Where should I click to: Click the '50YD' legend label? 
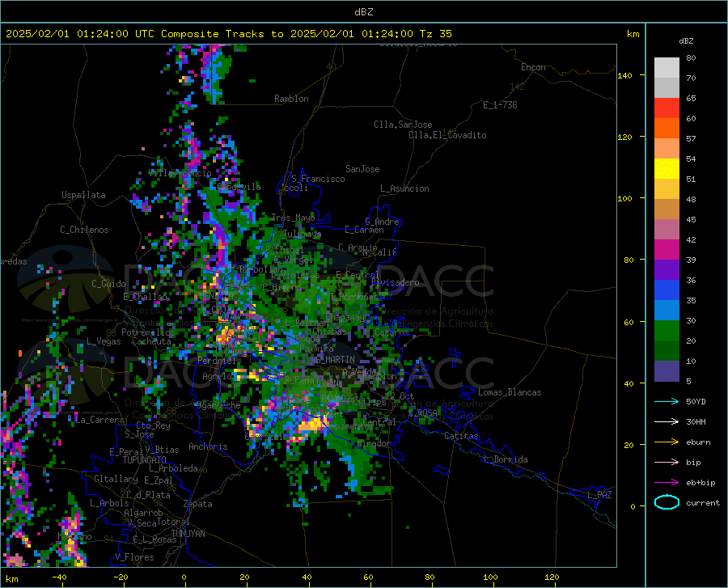click(x=696, y=401)
